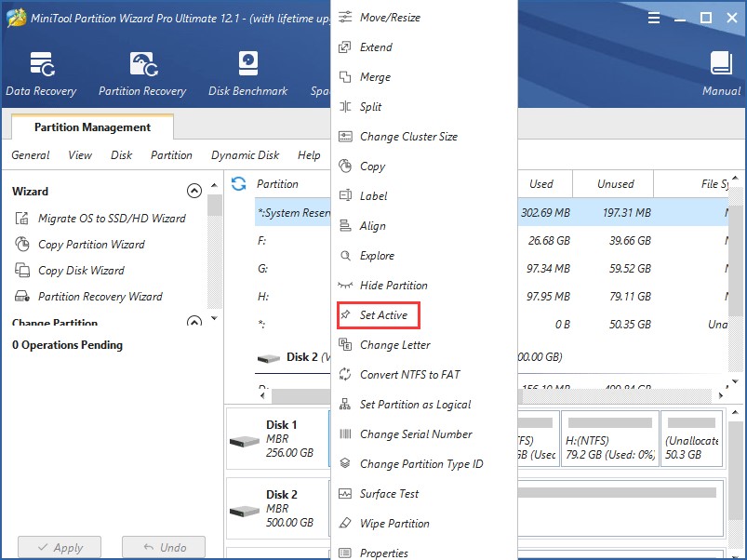Collapse the Change Partition section
Screen dimensions: 747x560
coord(194,322)
